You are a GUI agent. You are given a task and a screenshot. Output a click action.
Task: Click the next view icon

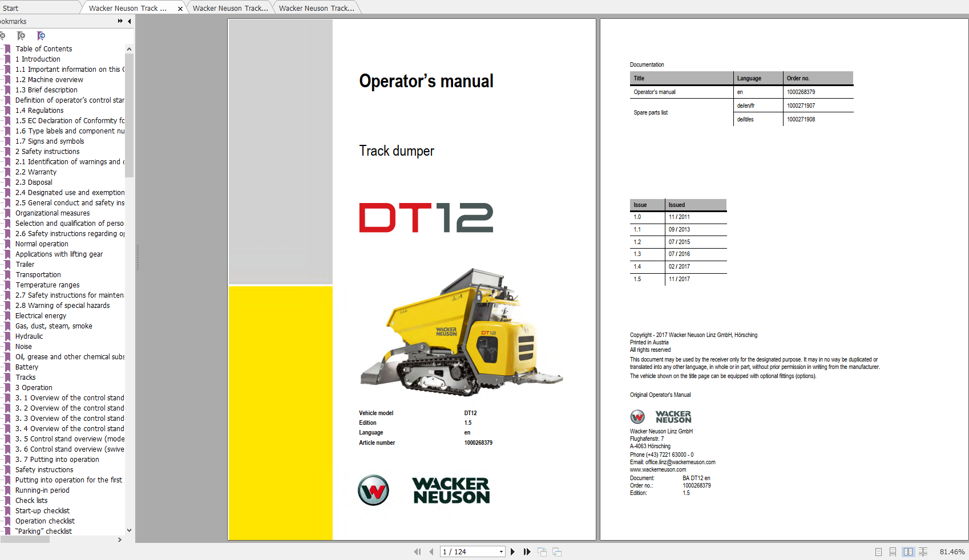click(x=557, y=551)
